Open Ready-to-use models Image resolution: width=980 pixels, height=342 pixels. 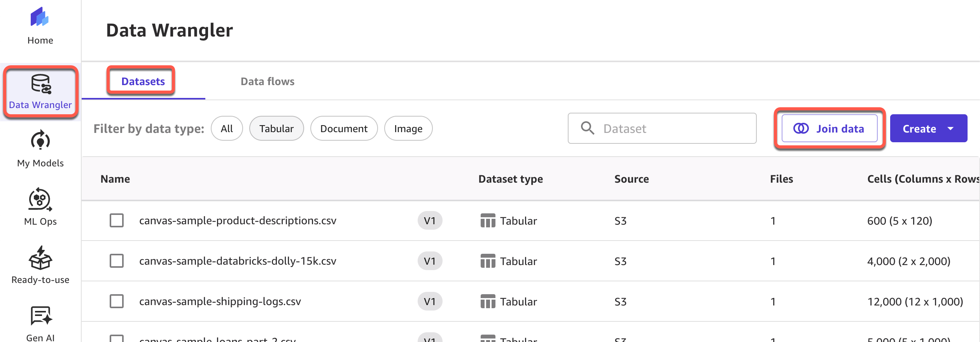(40, 265)
